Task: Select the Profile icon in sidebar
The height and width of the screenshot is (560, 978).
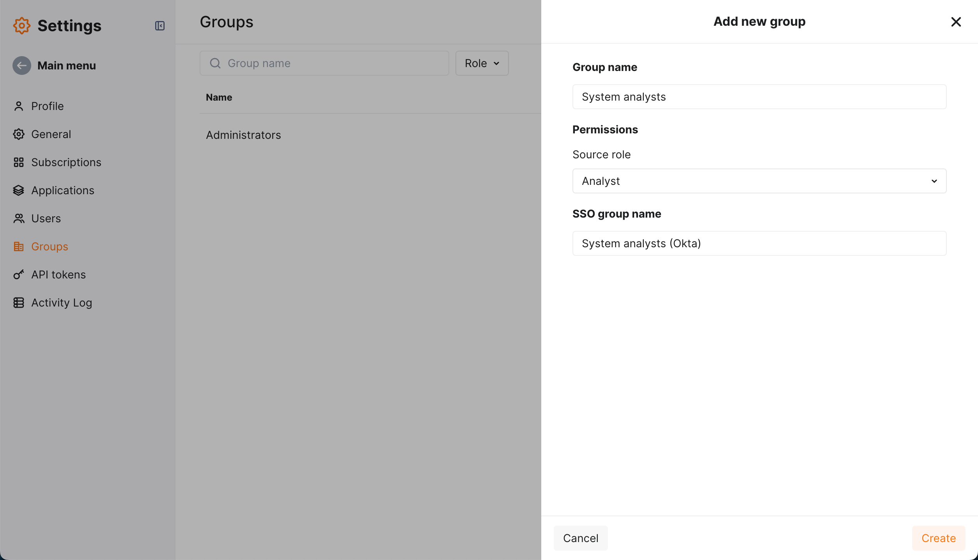Action: pos(18,106)
